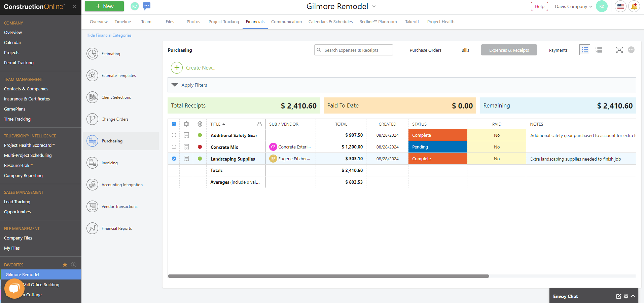644x303 pixels.
Task: Click the notifications bell icon
Action: pyautogui.click(x=634, y=6)
